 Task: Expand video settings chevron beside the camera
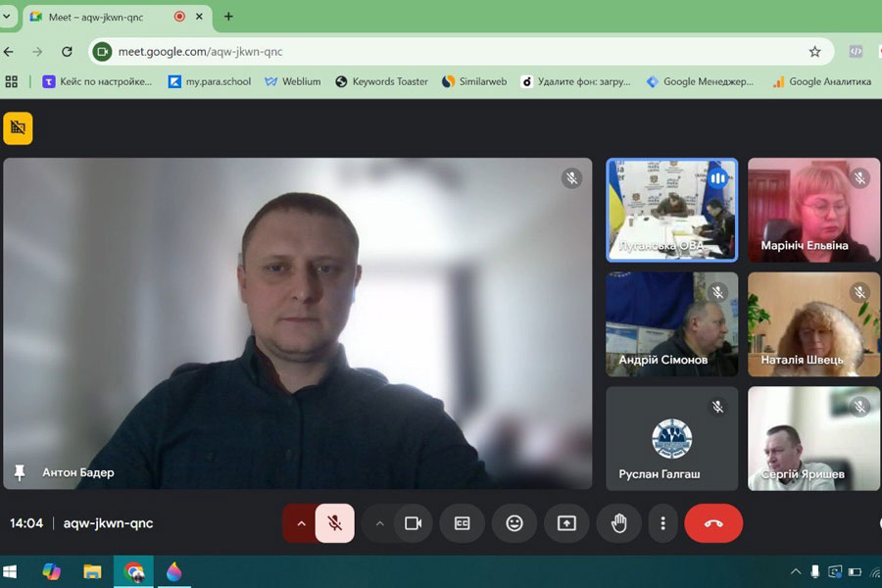[379, 523]
